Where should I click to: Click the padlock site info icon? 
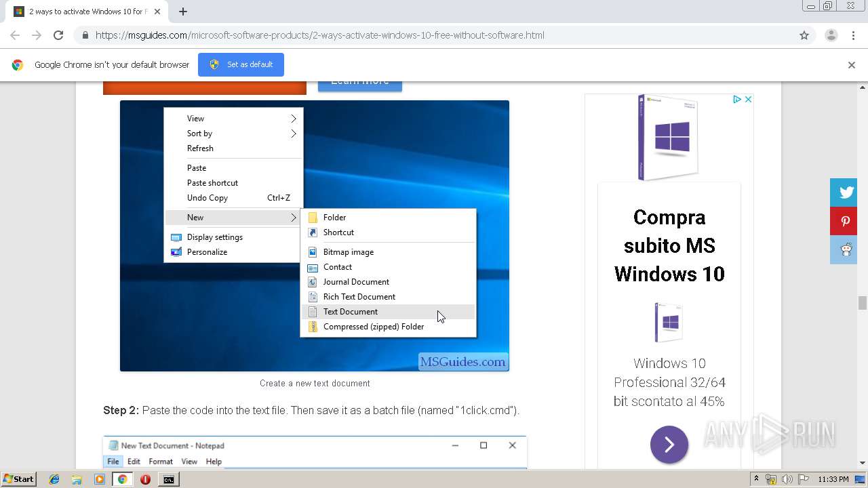point(85,35)
